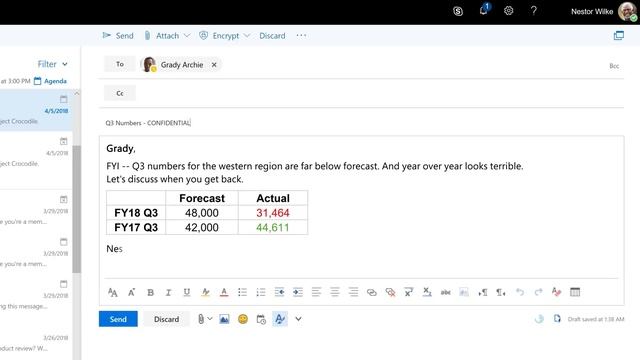Click the Cc button
The image size is (640, 360).
click(120, 93)
